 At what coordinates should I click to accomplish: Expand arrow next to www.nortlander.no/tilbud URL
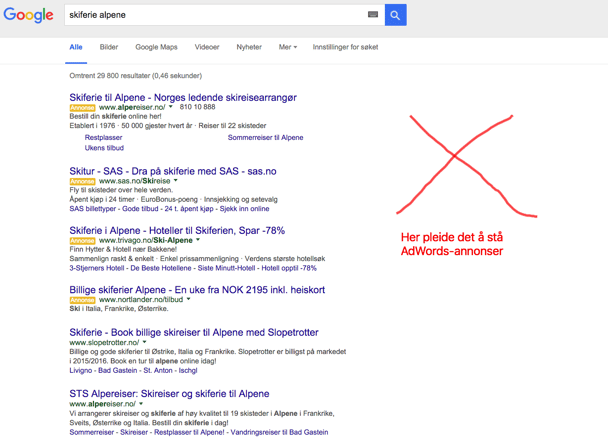pos(188,299)
